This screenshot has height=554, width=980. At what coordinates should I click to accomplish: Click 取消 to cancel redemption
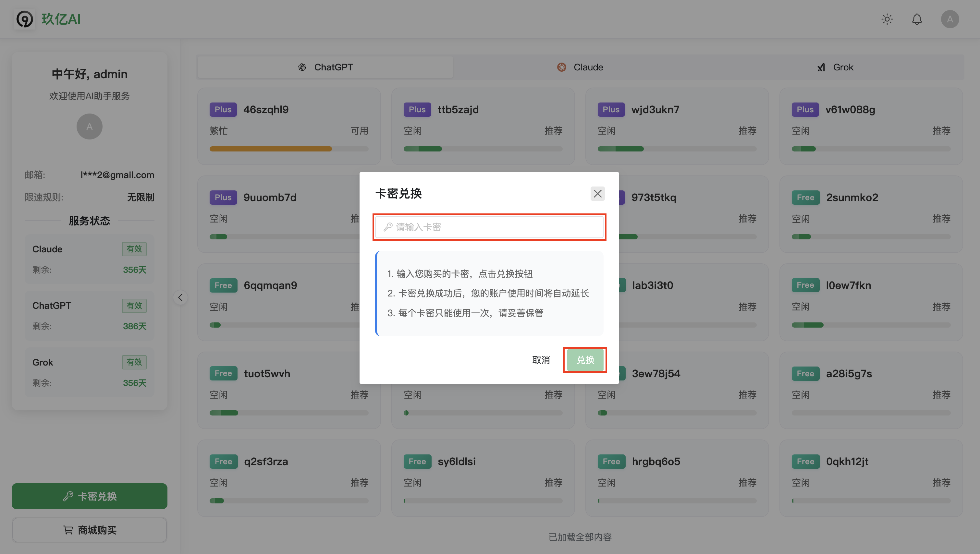(x=541, y=360)
